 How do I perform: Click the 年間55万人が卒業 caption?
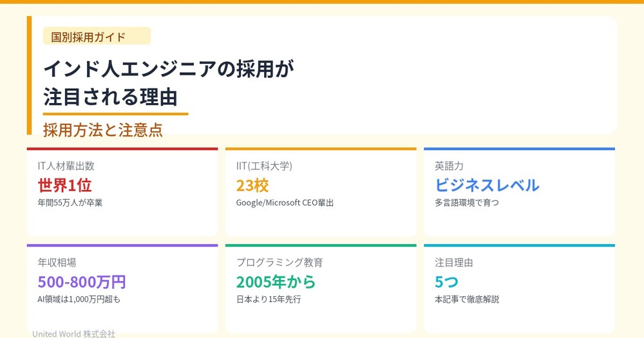point(70,203)
